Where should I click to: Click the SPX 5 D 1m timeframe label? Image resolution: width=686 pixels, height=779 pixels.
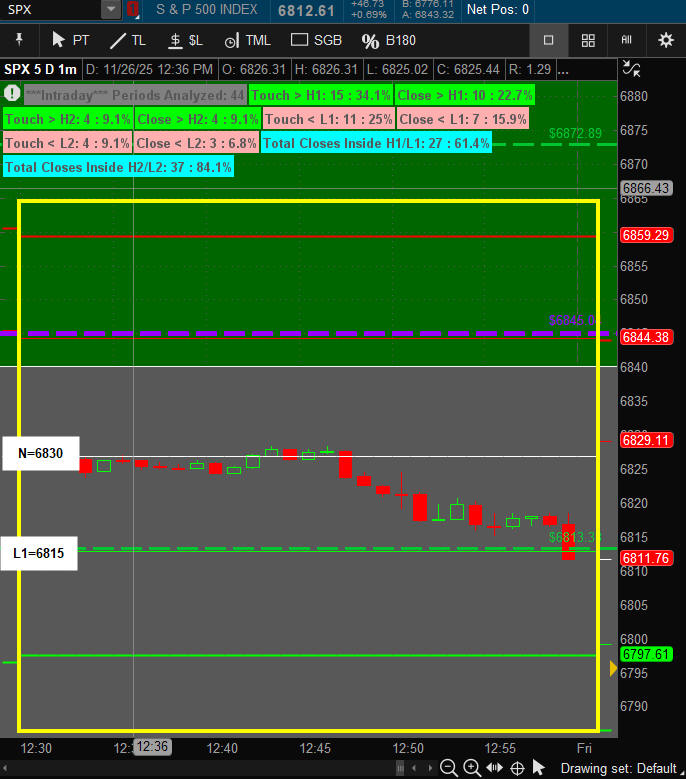pos(40,70)
